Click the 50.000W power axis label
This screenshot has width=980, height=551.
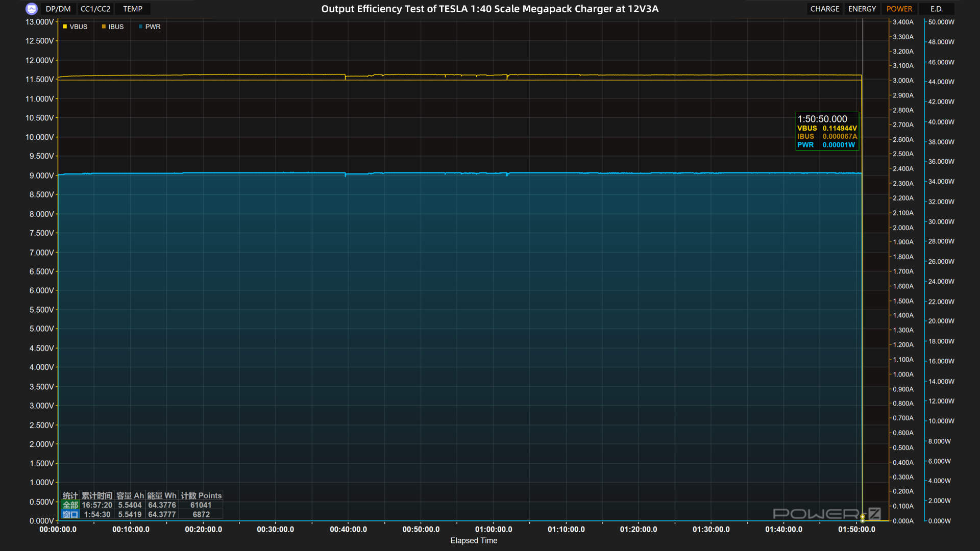(x=941, y=22)
